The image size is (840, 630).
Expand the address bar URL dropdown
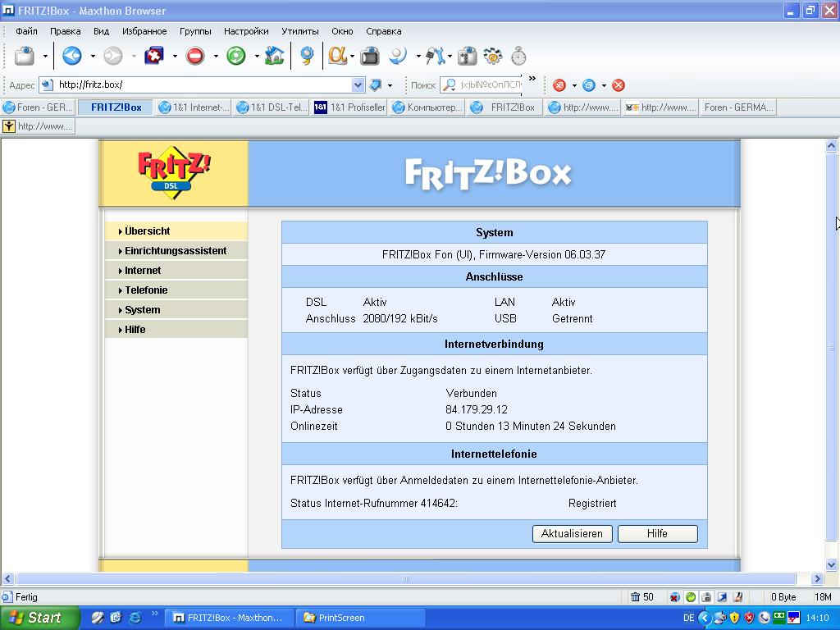[358, 84]
